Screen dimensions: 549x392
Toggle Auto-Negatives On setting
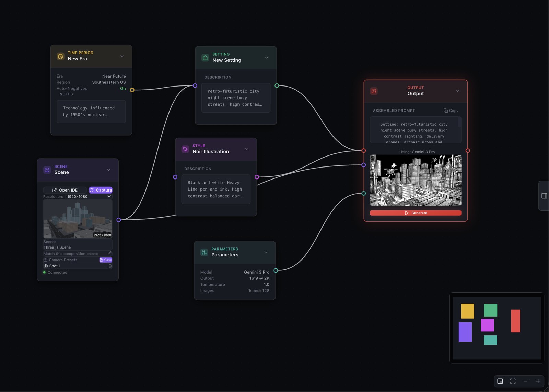click(123, 89)
